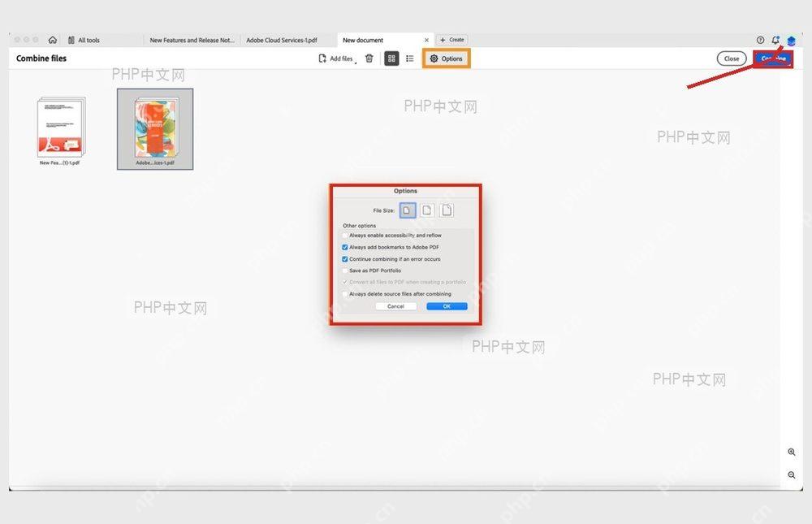Select the New Fea...(1)-1.pdf thumbnail
Screen dimensions: 812x524
click(x=60, y=131)
